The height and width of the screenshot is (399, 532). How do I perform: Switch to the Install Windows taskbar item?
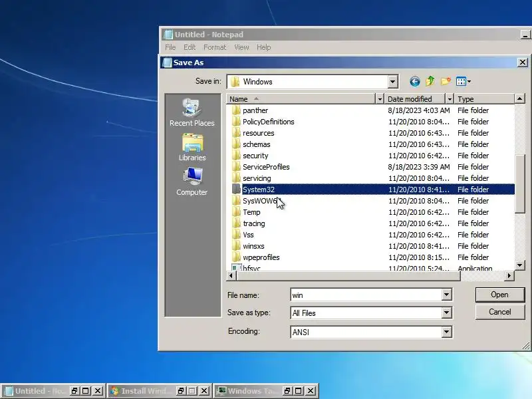[142, 391]
